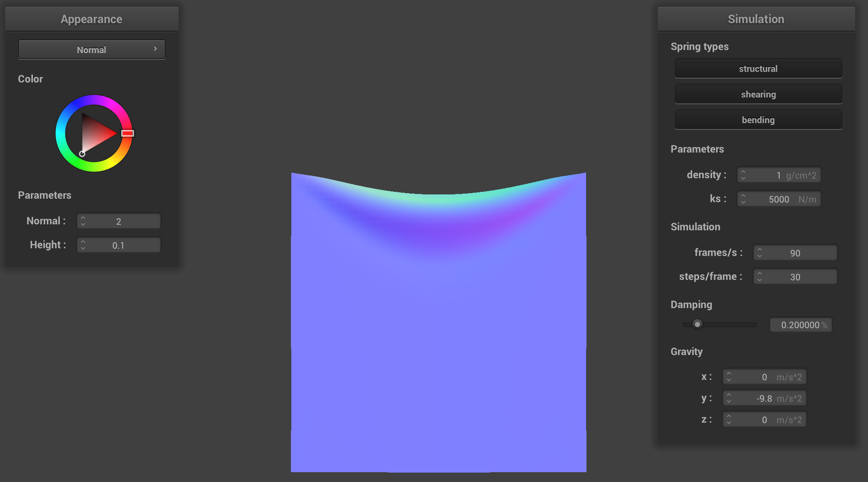Click the Gravity y stepper arrows
The width and height of the screenshot is (868, 482).
tap(729, 398)
